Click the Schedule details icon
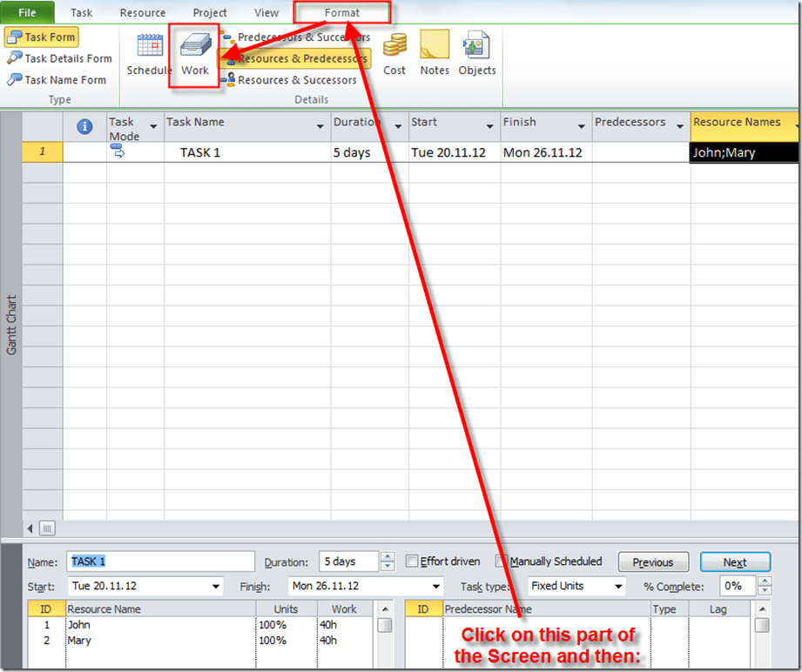The width and height of the screenshot is (802, 672). pyautogui.click(x=149, y=55)
